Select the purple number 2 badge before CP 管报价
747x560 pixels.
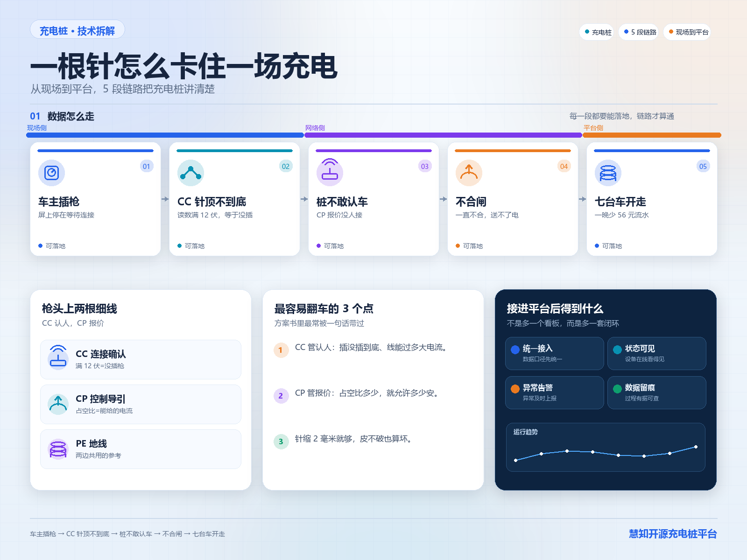click(281, 396)
